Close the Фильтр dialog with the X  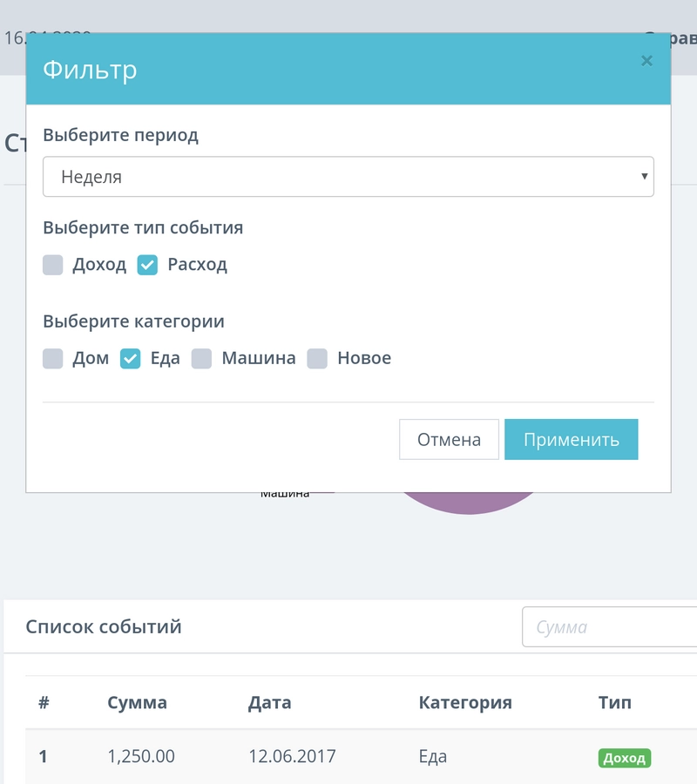[x=646, y=61]
